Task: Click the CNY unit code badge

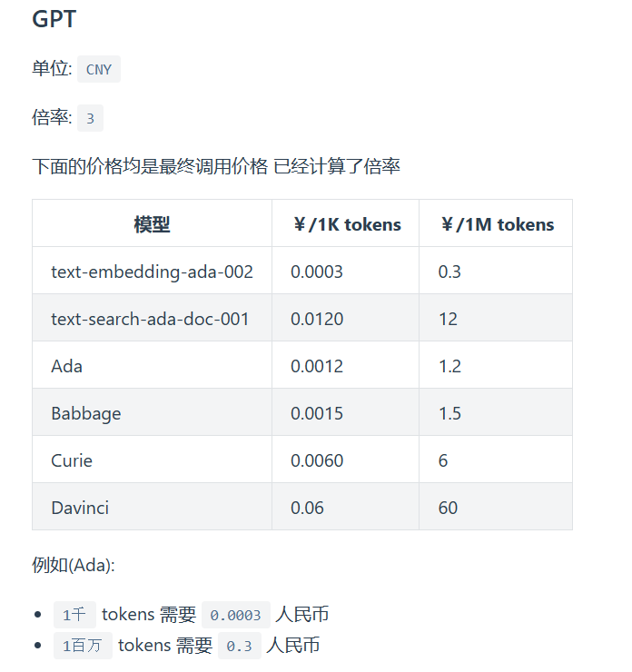Action: (99, 70)
